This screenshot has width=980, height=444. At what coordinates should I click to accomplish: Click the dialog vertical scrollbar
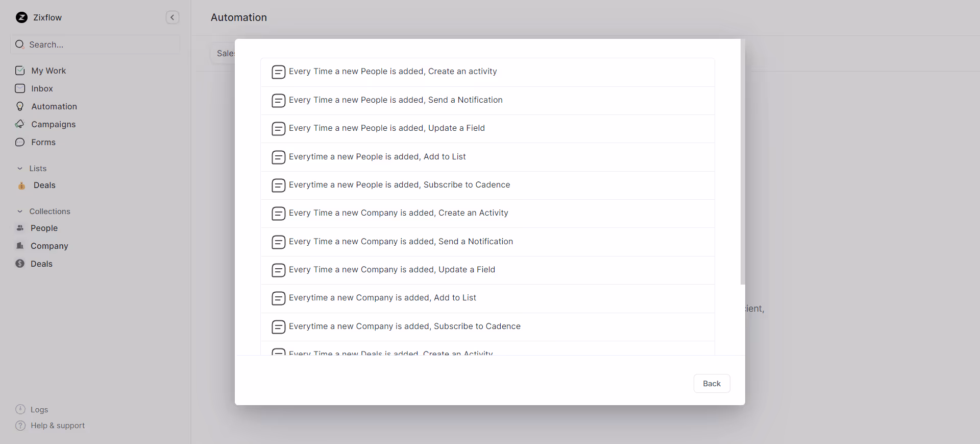click(x=743, y=161)
